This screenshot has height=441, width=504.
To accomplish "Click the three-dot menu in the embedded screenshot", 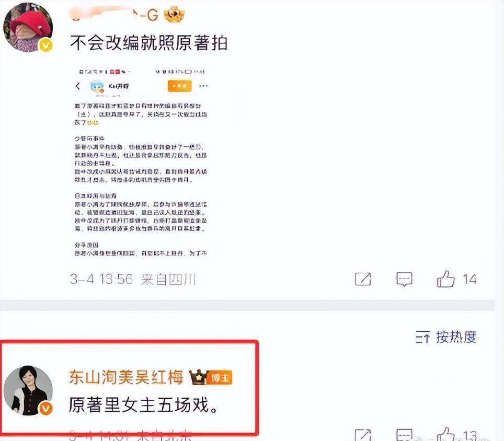I will (203, 86).
